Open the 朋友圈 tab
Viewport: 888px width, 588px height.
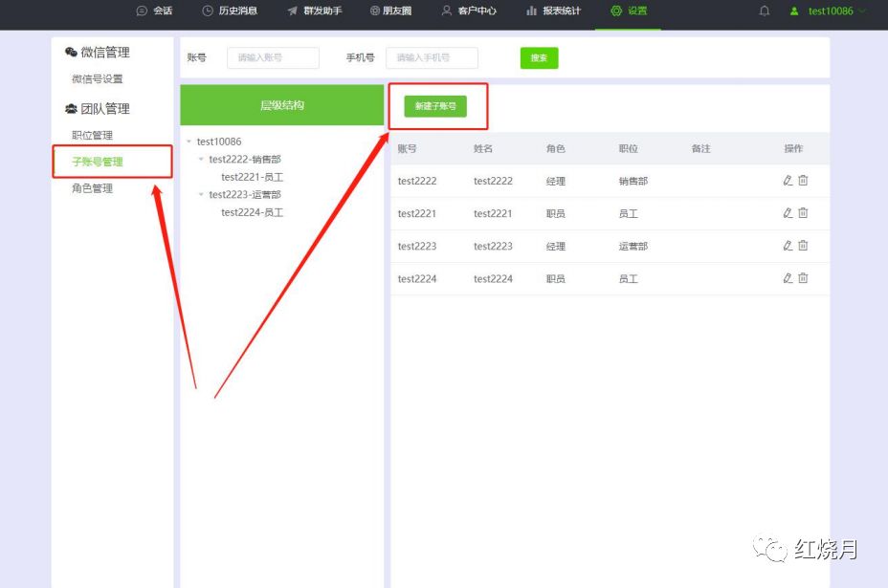pos(390,11)
